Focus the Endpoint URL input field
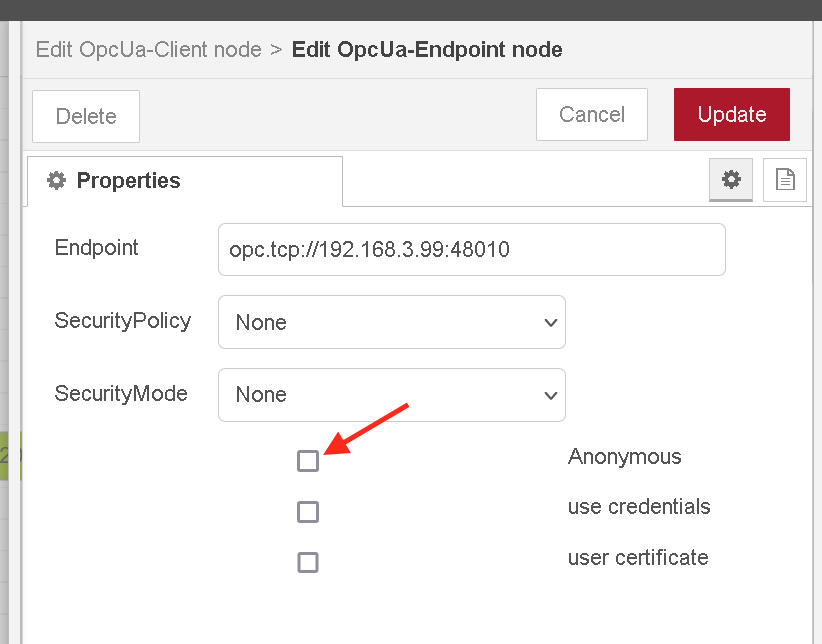822x644 pixels. (x=472, y=250)
